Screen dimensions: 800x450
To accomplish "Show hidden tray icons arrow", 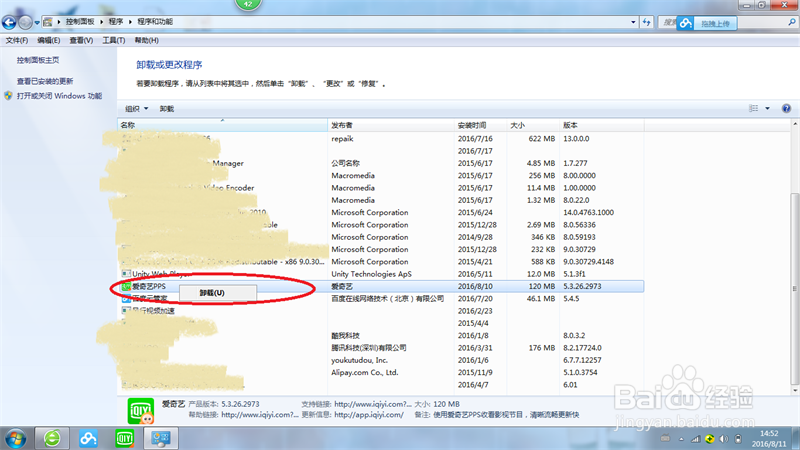I will coord(681,439).
